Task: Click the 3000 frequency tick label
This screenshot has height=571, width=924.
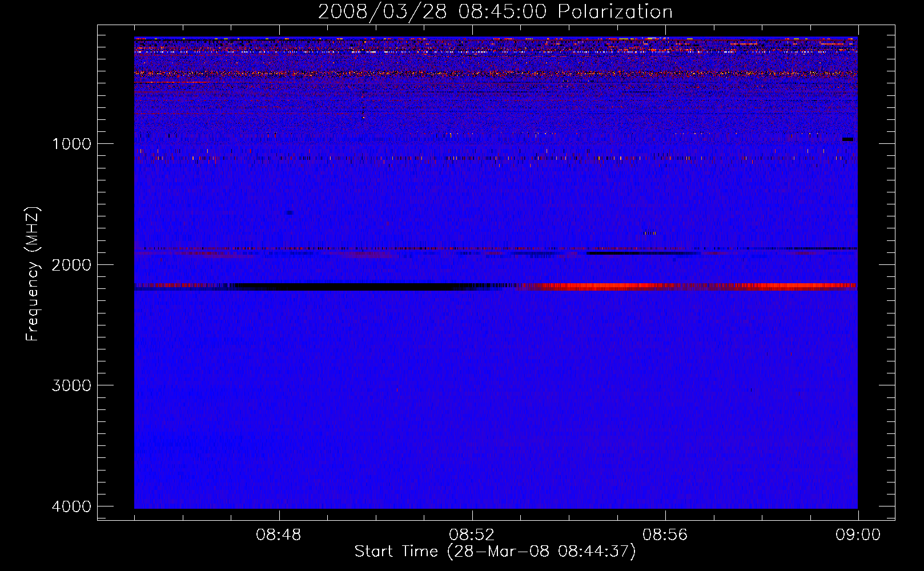Action: coord(71,385)
